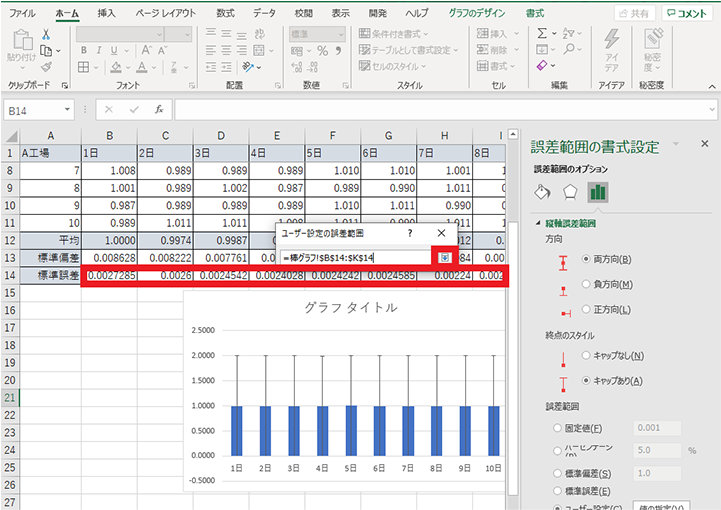The width and height of the screenshot is (721, 510).
Task: Click the グラフ タイトル chart title
Action: click(x=351, y=307)
